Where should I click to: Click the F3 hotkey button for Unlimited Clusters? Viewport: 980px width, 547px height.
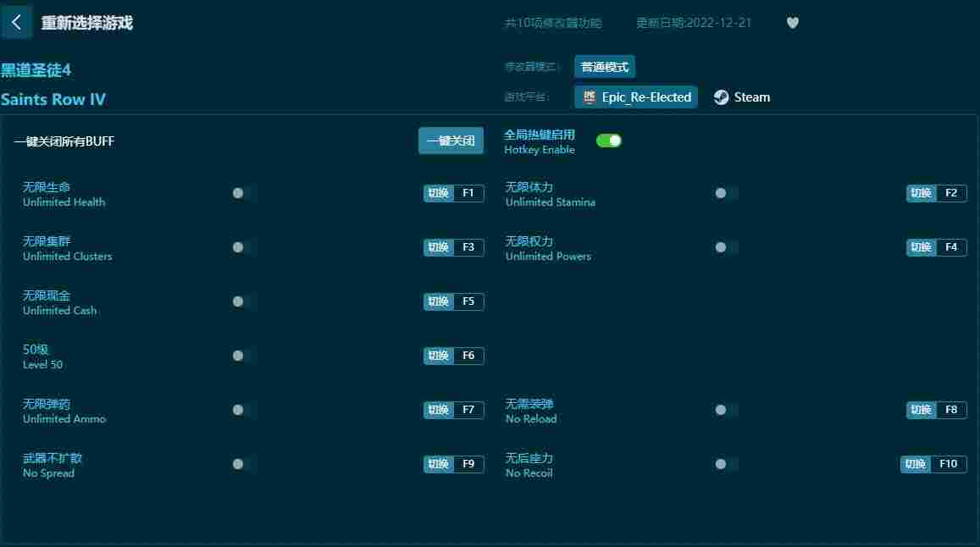(454, 247)
